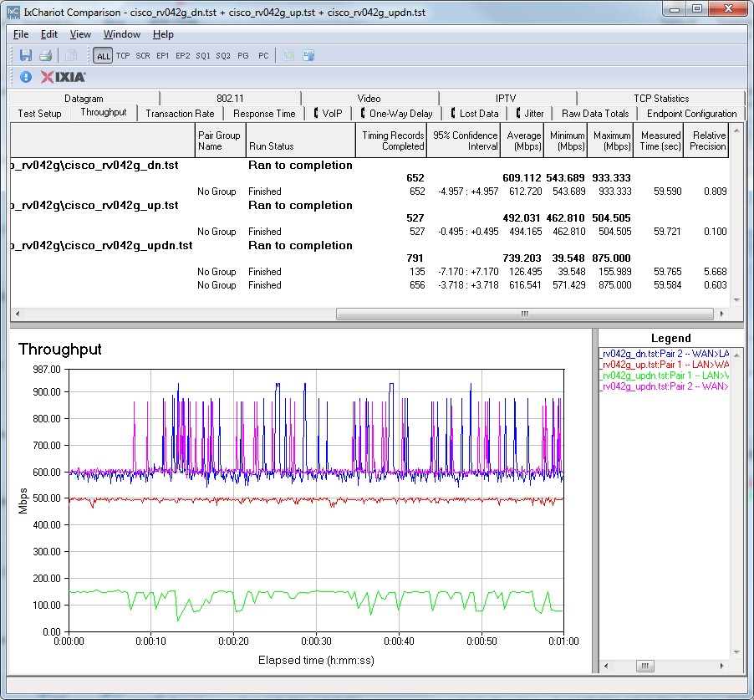Switch to the Video tab
The width and height of the screenshot is (754, 700).
pos(369,98)
